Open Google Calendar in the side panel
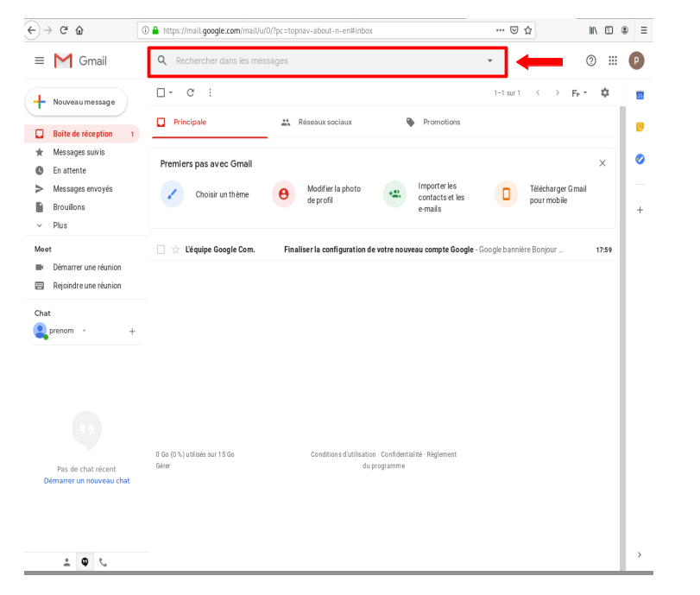700x595 pixels. (x=640, y=95)
